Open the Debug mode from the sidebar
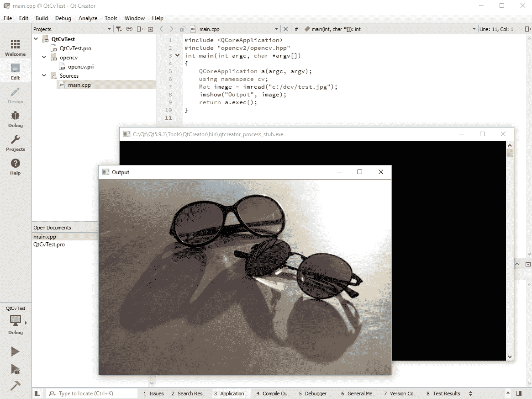The height and width of the screenshot is (399, 532). coord(15,118)
